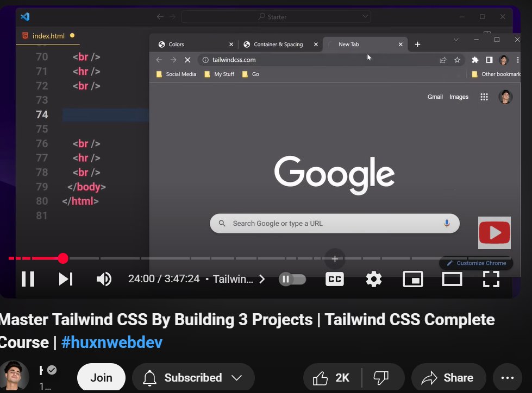Open the Starter command search box

click(276, 17)
